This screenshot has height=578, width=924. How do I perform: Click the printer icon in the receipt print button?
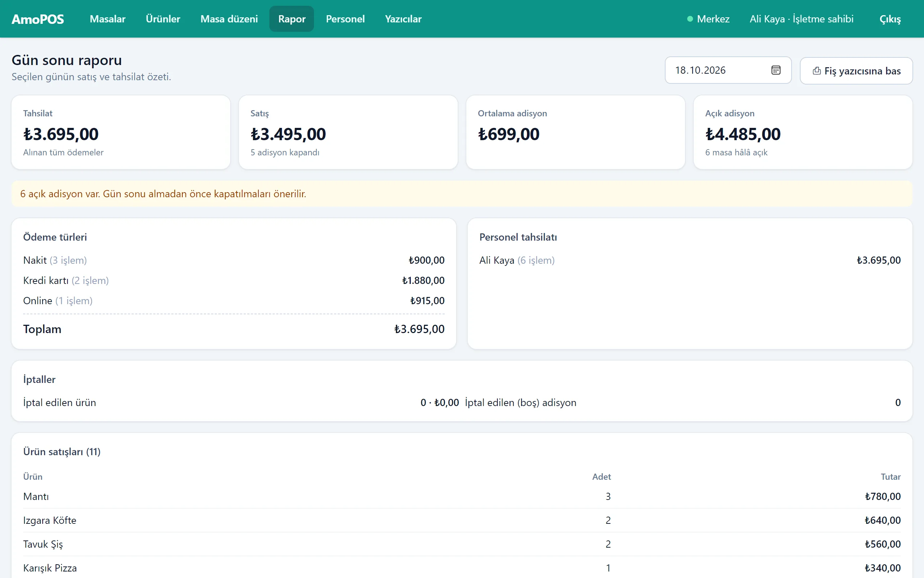point(817,71)
